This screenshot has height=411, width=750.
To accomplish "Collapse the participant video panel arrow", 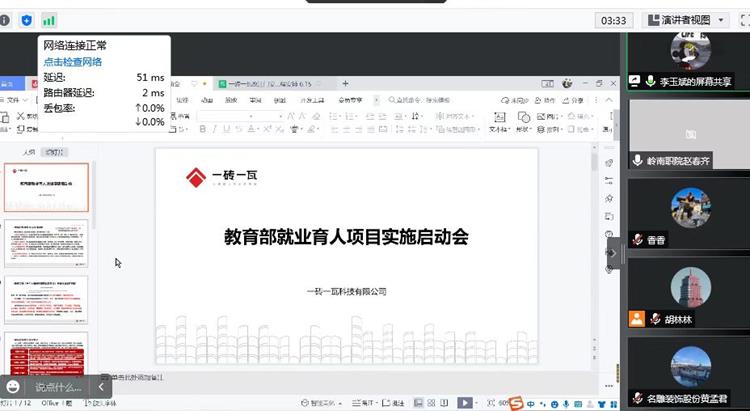I will [x=614, y=253].
